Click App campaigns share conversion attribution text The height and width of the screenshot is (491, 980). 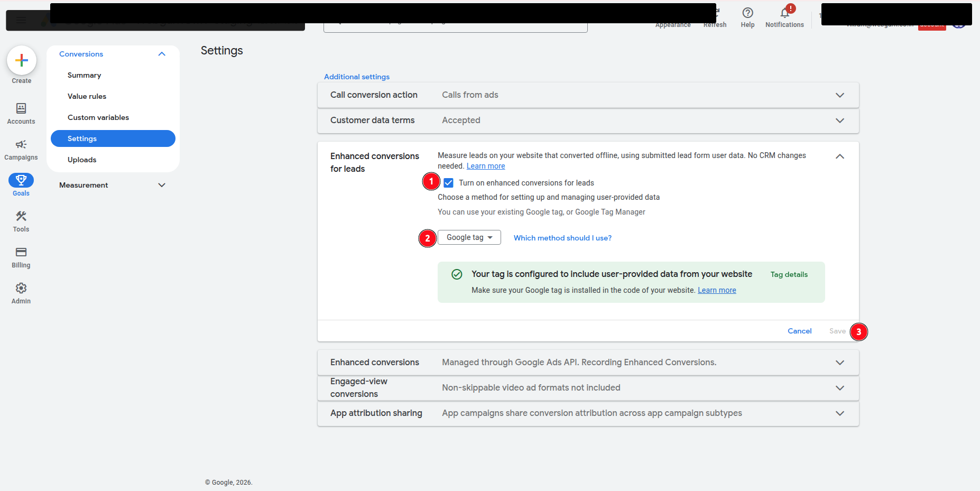(592, 413)
